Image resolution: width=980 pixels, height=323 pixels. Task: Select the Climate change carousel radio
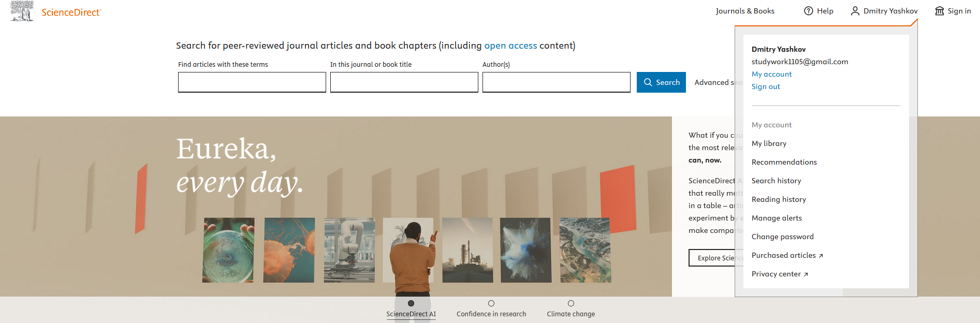[571, 303]
